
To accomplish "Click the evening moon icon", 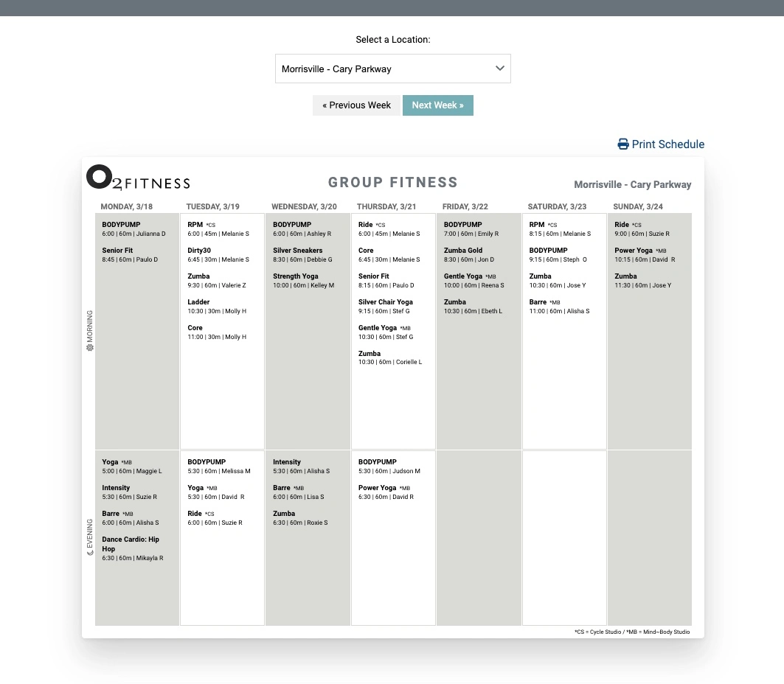I will pyautogui.click(x=90, y=553).
